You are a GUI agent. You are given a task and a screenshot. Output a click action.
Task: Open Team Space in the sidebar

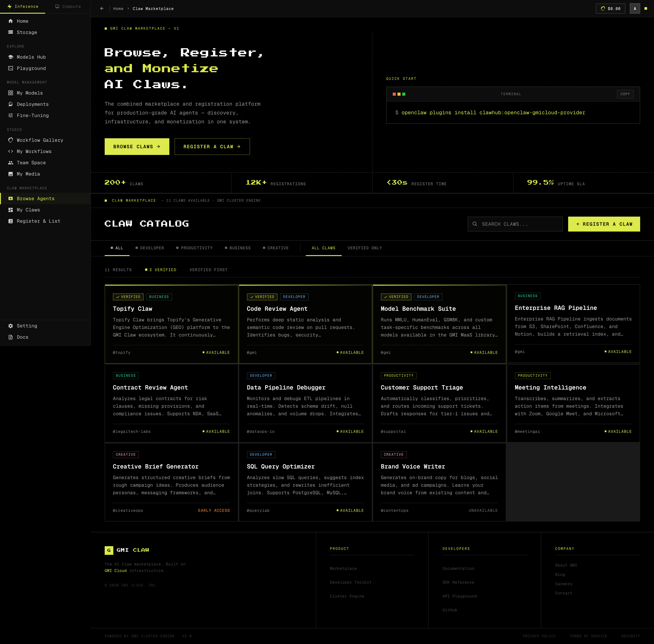click(x=31, y=163)
